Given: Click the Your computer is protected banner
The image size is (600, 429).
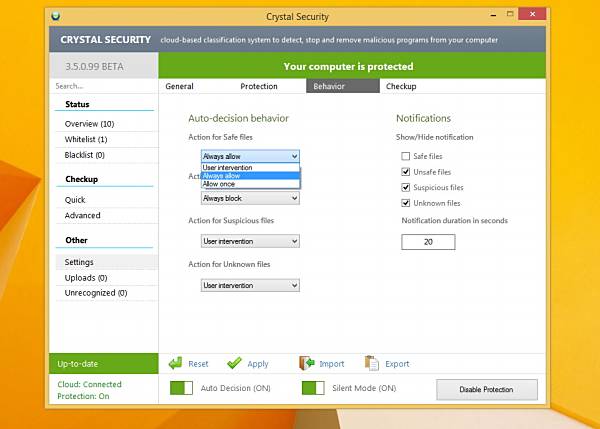Looking at the screenshot, I should click(x=352, y=66).
